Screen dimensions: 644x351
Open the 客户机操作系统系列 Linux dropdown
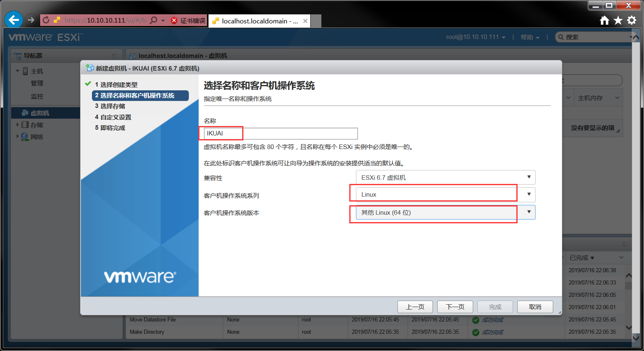pyautogui.click(x=445, y=195)
